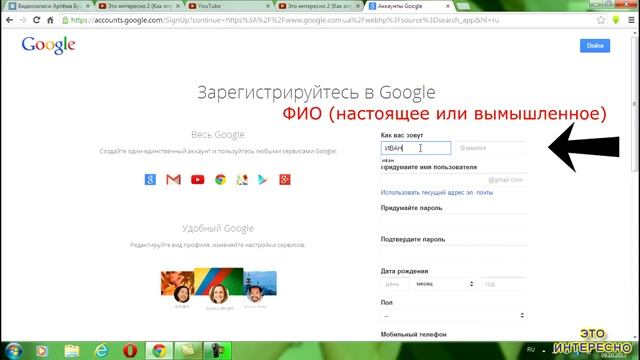Open a new browser tab
The width and height of the screenshot is (640, 360).
[463, 6]
